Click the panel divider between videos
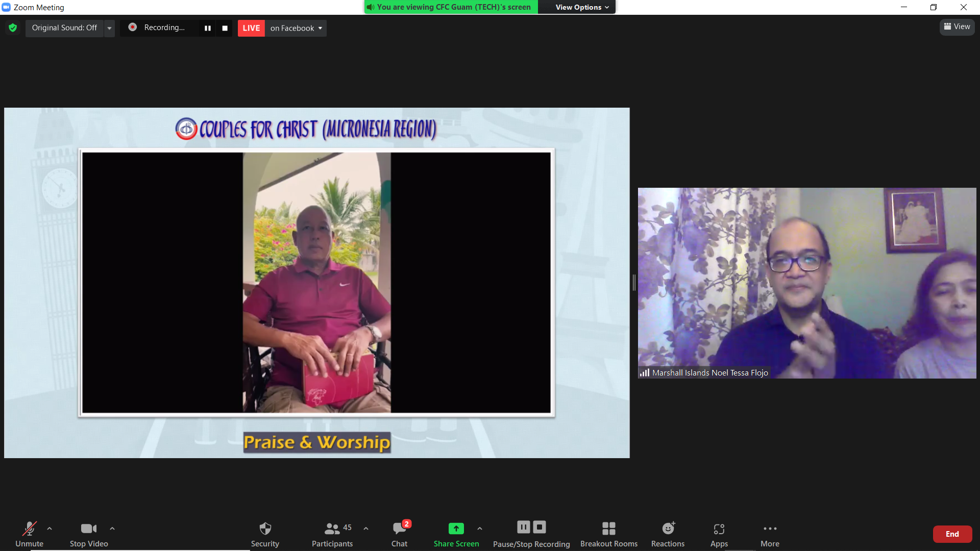 (x=634, y=282)
